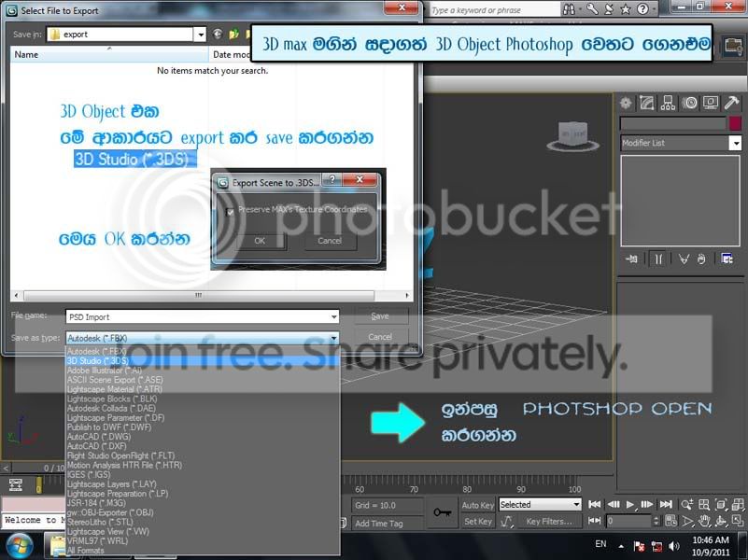The width and height of the screenshot is (748, 560).
Task: Step to next frame
Action: point(647,504)
